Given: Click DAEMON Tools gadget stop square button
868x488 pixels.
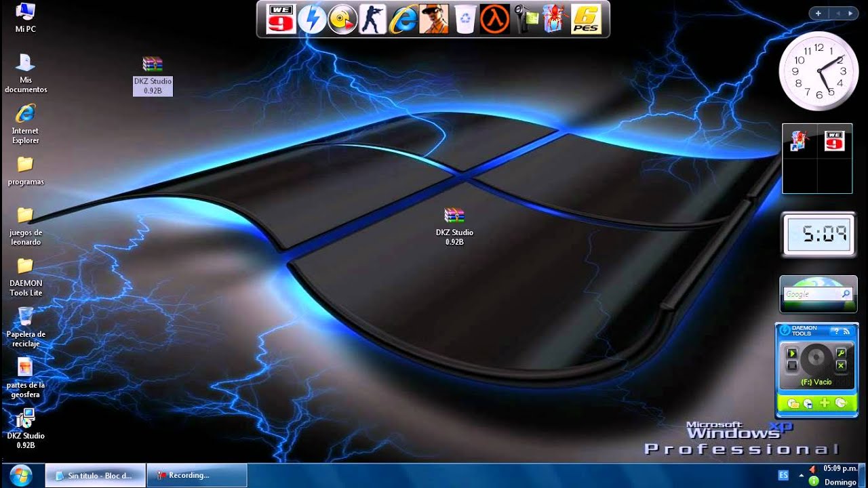Looking at the screenshot, I should 791,366.
